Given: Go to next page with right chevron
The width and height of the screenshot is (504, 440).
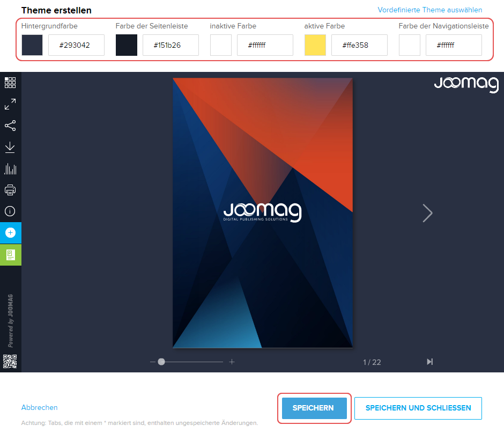Looking at the screenshot, I should point(427,213).
